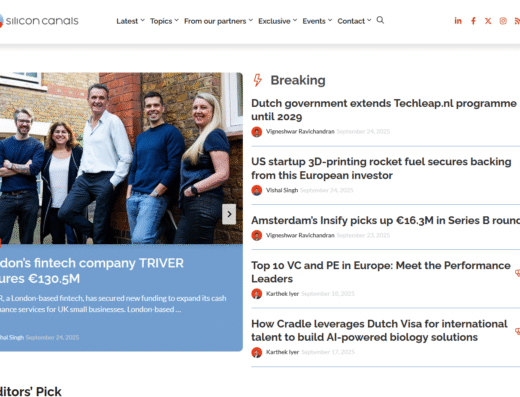The image size is (520, 397).
Task: Click Vigneshwar Ravichandran name under Insify article
Action: 300,235
